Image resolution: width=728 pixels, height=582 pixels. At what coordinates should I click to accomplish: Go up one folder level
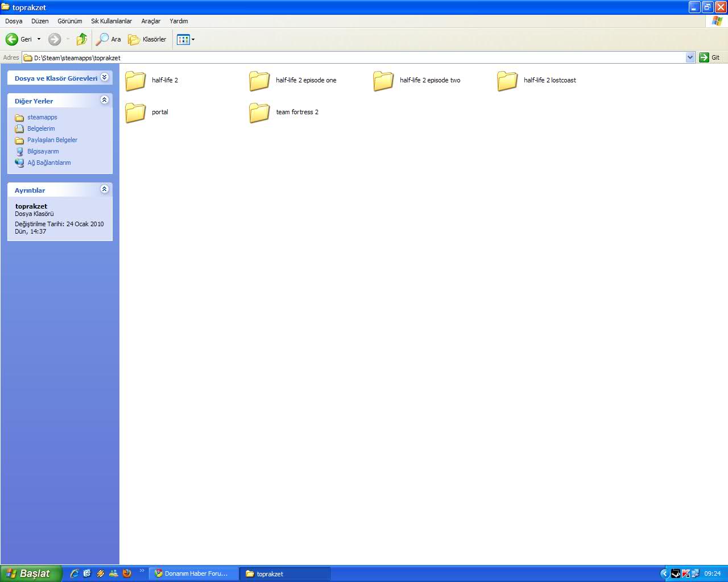pyautogui.click(x=82, y=39)
